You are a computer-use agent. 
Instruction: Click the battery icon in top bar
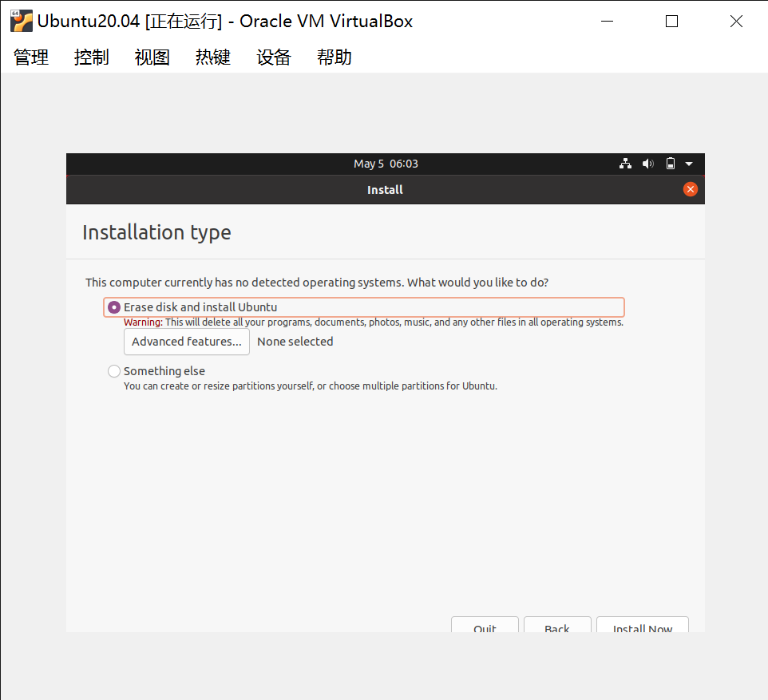671,164
